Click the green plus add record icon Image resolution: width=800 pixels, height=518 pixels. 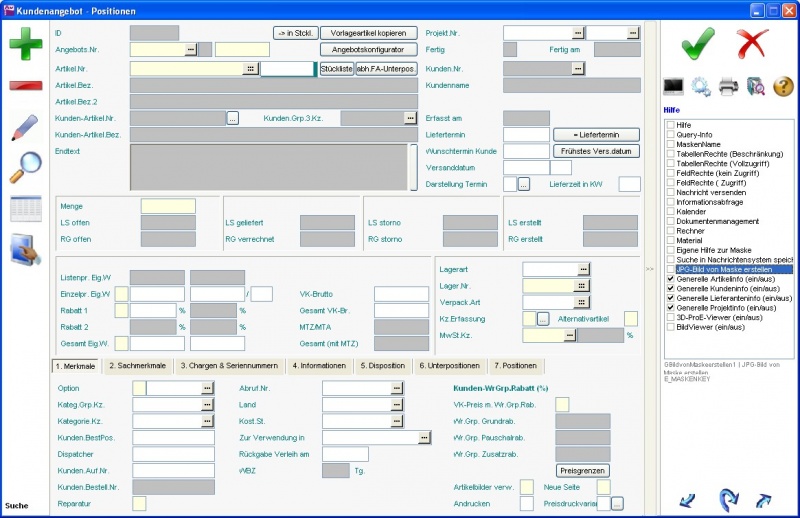24,46
